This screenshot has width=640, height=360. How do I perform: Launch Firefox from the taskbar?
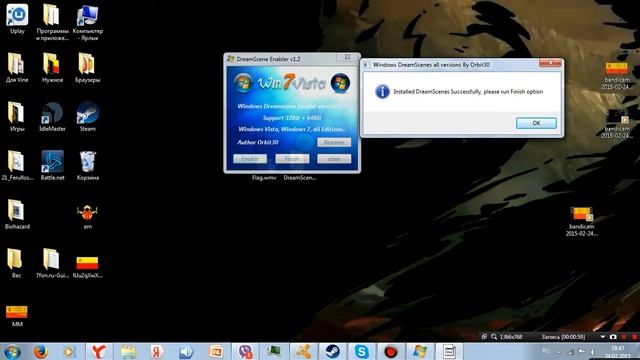point(40,352)
